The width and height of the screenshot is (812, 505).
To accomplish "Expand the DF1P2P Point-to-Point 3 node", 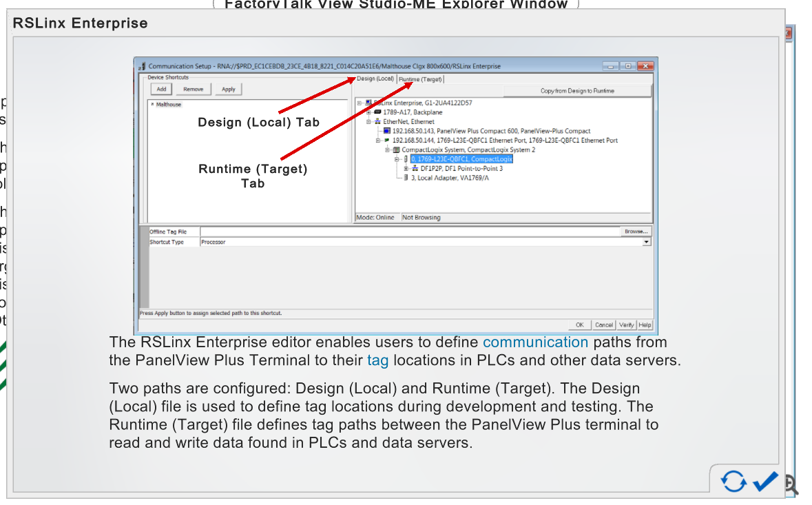I will (x=406, y=168).
